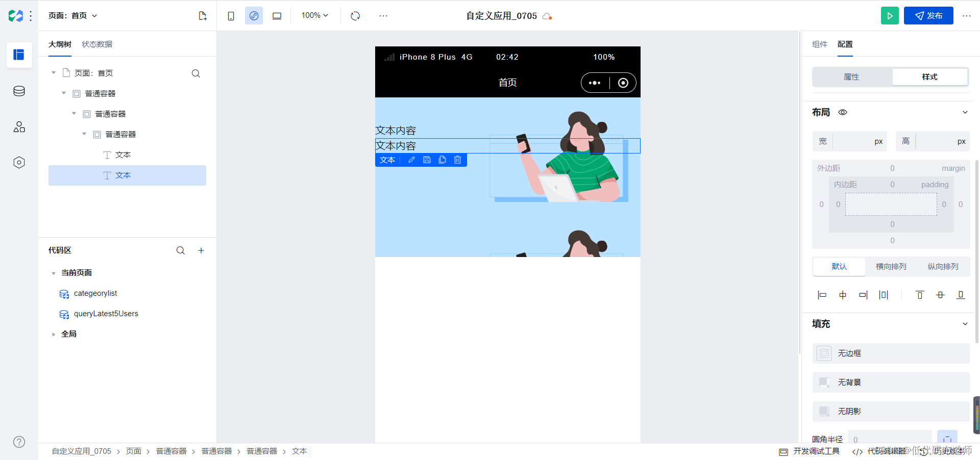The width and height of the screenshot is (980, 460).
Task: Open the 无边框 border setting
Action: [891, 353]
